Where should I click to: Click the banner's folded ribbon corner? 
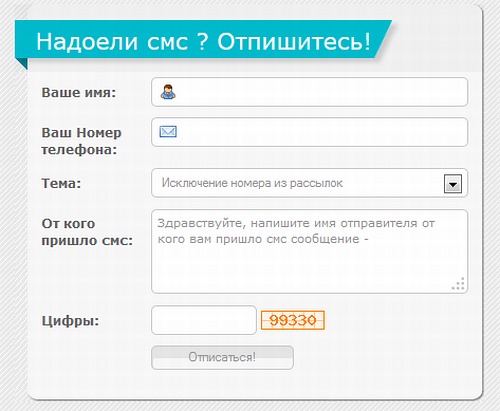click(x=21, y=64)
